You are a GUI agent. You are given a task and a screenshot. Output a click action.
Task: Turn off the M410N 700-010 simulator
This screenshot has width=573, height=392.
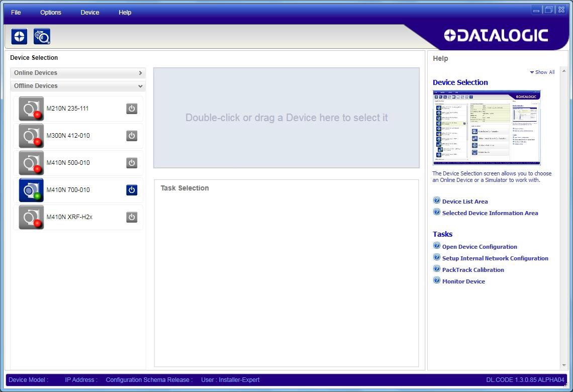132,190
